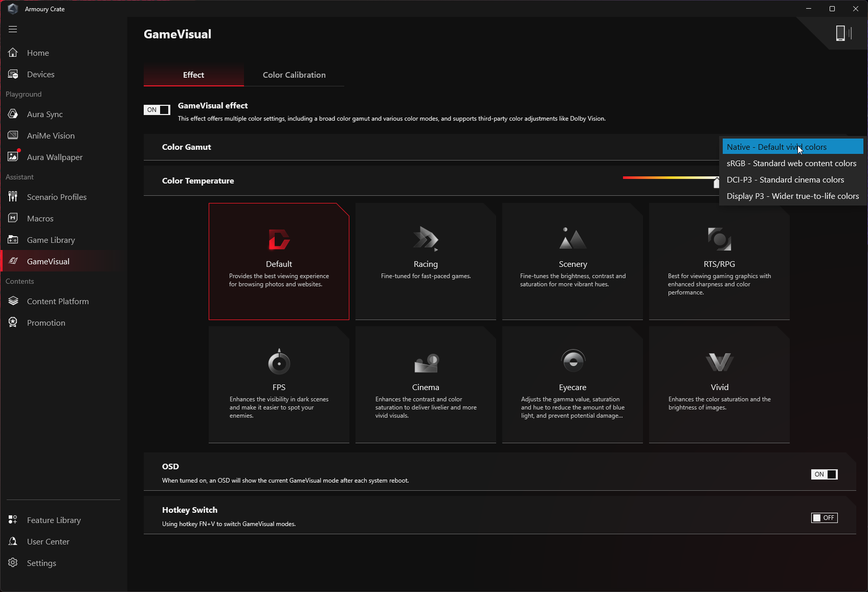The image size is (868, 592).
Task: Click the Settings gear icon
Action: [x=13, y=563]
